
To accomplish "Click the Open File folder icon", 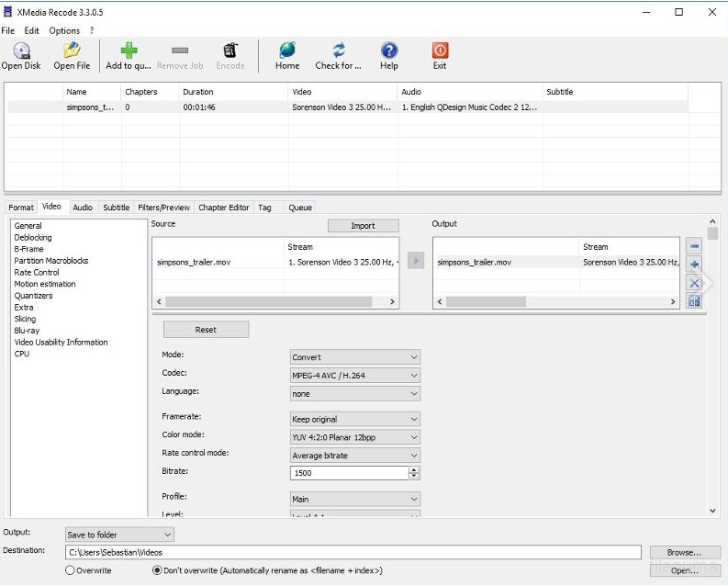I will pyautogui.click(x=72, y=51).
